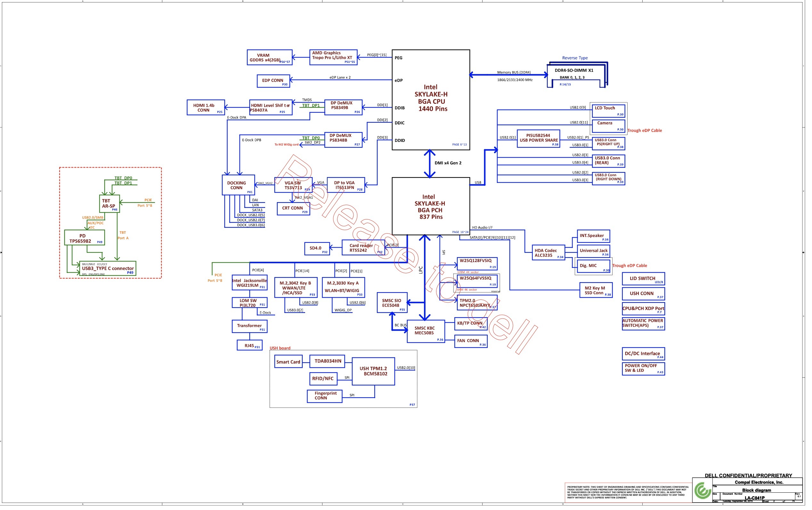
Task: Click the USH board label
Action: [280, 348]
